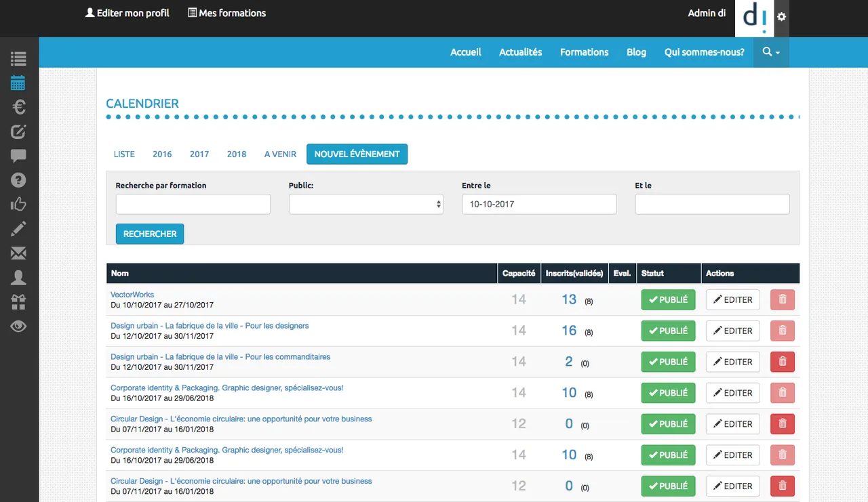
Task: Open Formations in navigation bar
Action: point(585,52)
